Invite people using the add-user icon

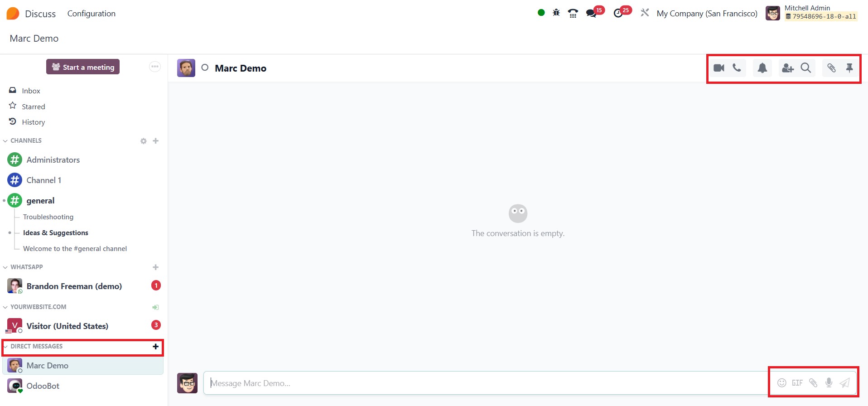click(x=788, y=68)
